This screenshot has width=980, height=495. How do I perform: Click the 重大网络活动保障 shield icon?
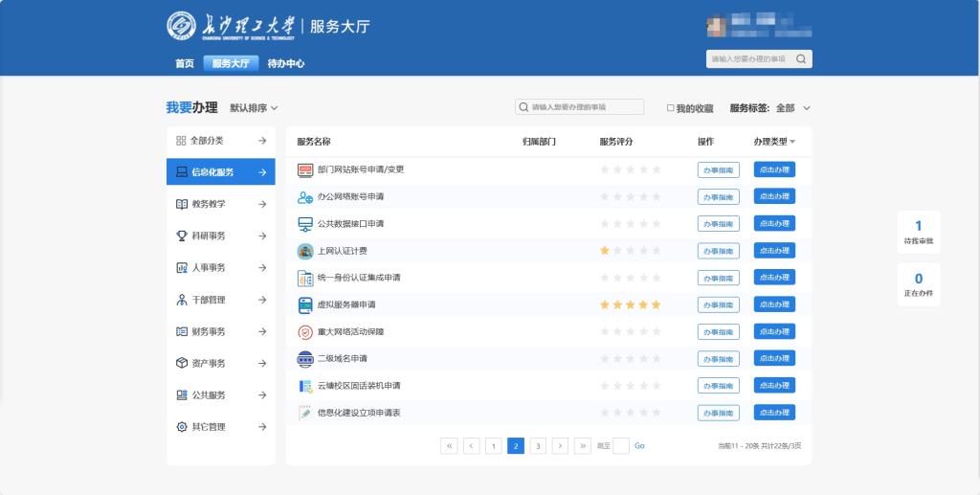[x=305, y=332]
